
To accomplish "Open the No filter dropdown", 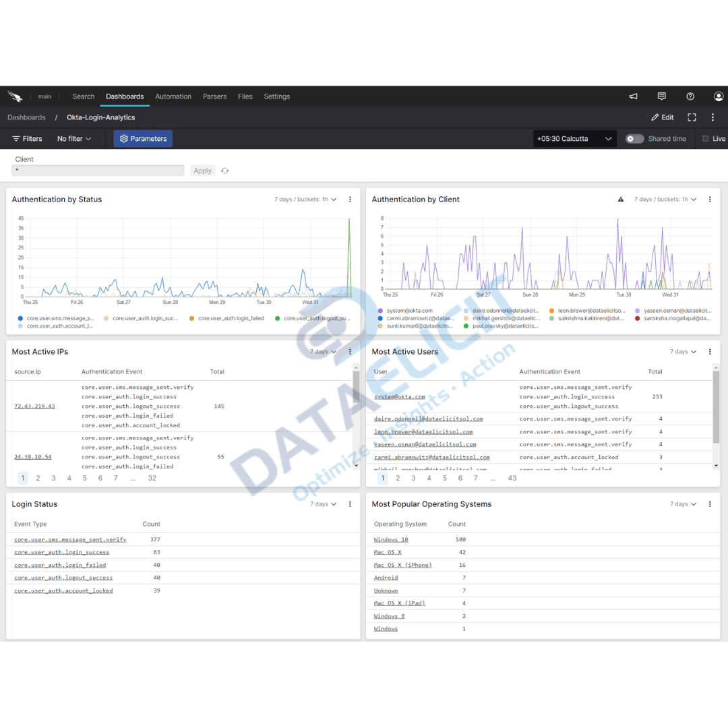I will tap(73, 138).
